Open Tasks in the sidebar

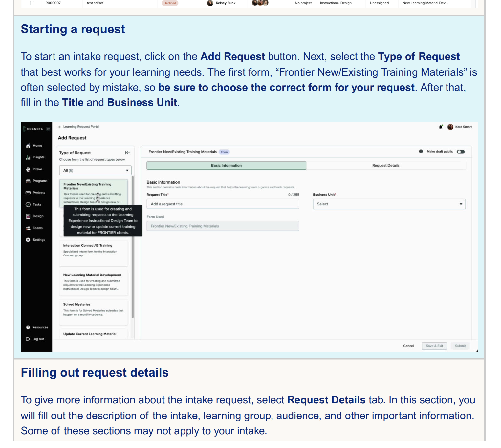(33, 205)
